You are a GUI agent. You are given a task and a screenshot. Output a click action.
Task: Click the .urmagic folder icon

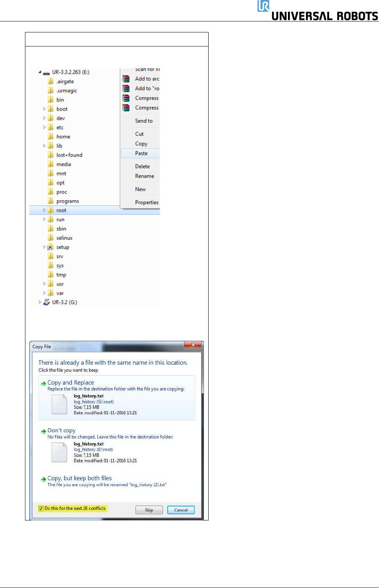pos(51,90)
